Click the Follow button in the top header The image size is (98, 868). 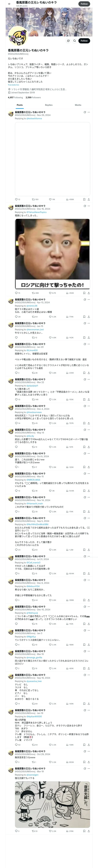pos(84,4)
